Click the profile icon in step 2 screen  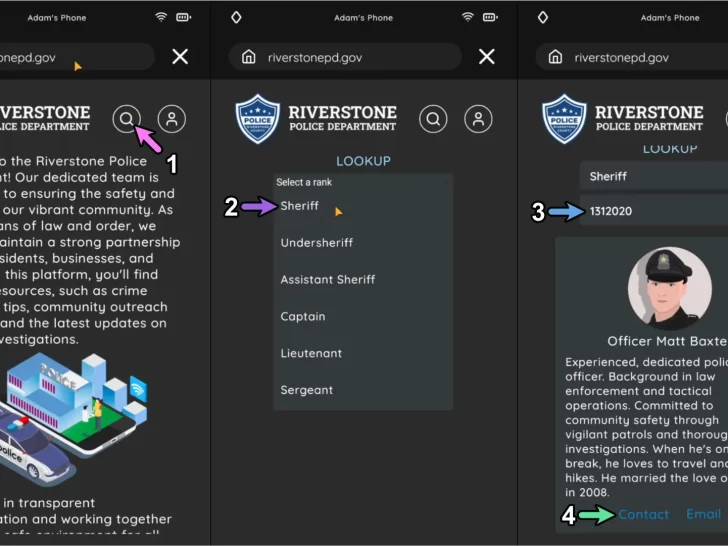click(479, 120)
